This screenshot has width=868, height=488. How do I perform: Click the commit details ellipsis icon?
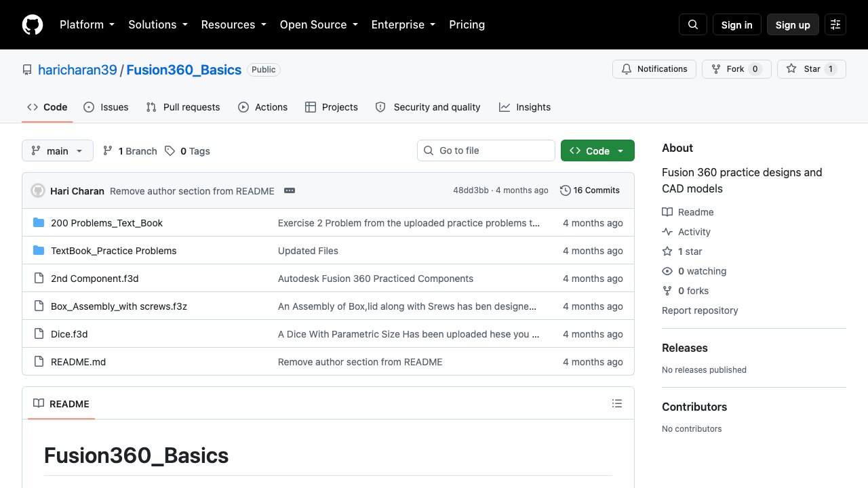pyautogui.click(x=290, y=190)
